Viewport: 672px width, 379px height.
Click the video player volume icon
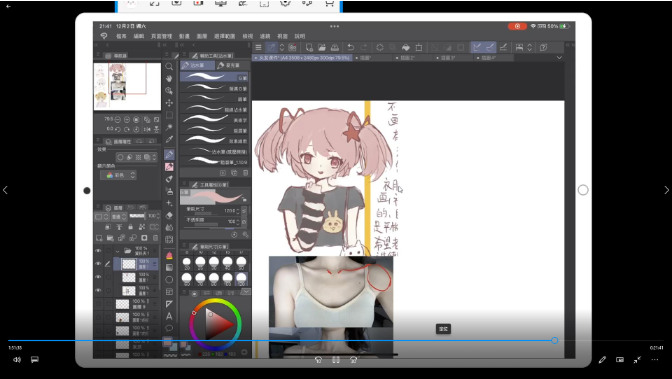click(17, 360)
